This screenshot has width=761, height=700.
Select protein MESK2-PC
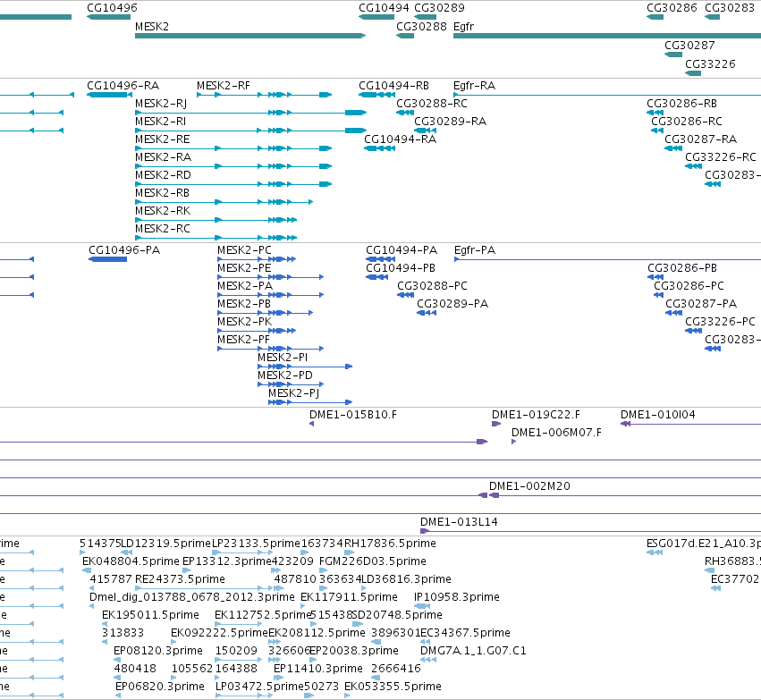[244, 250]
